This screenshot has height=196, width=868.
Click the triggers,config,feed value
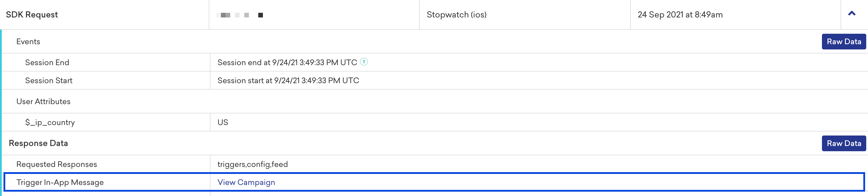click(252, 164)
